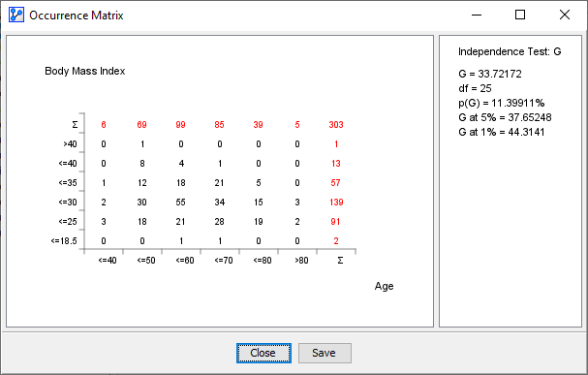Click the Independence Test: G heading
The image size is (588, 375).
(x=510, y=51)
